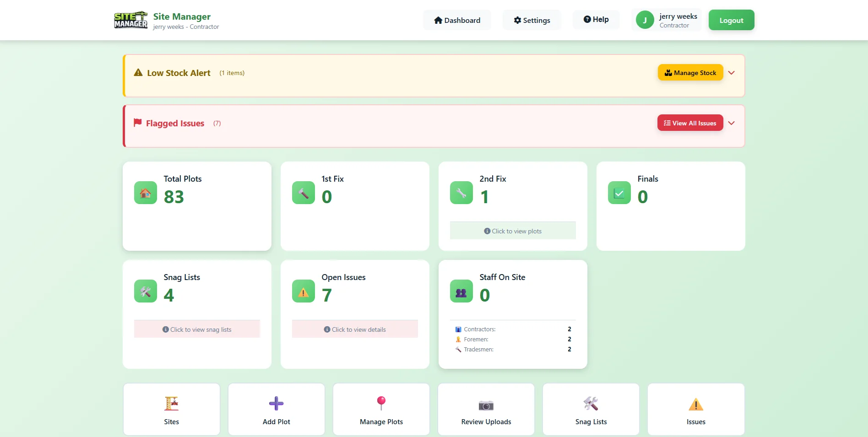
Task: Click to view snag lists
Action: 197,329
